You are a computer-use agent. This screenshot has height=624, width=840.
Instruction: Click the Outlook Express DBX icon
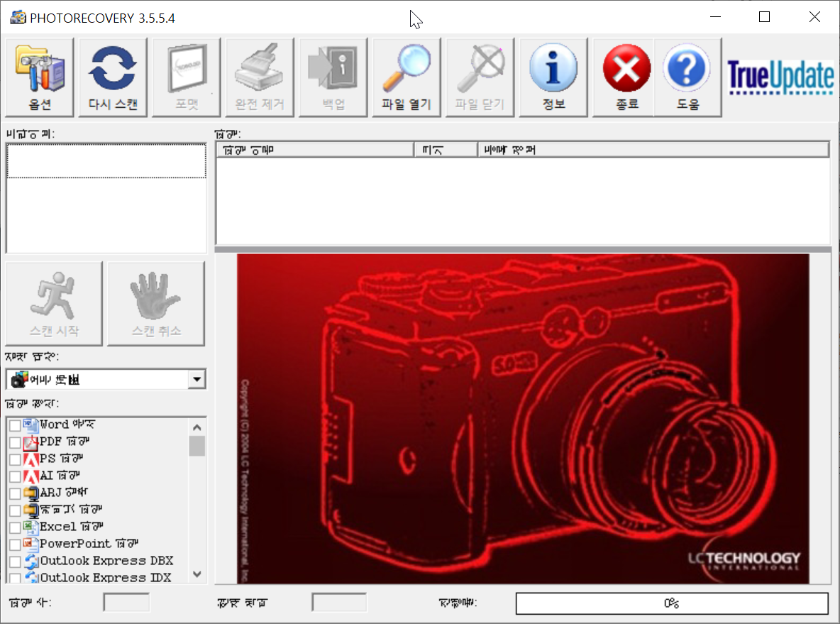click(x=31, y=562)
